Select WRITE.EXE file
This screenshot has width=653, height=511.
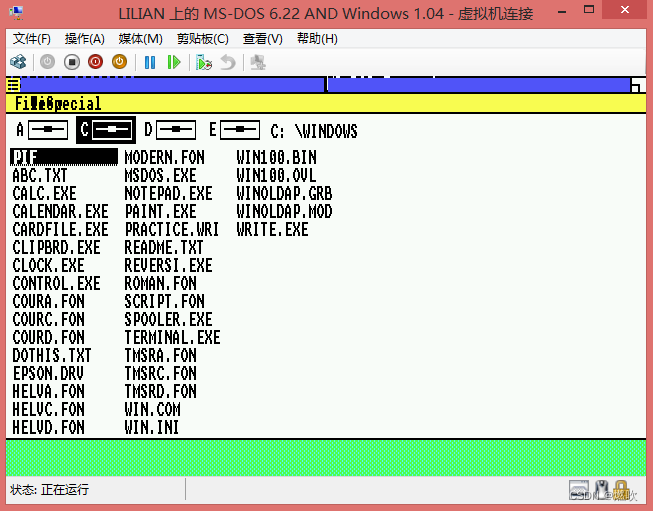coord(272,229)
